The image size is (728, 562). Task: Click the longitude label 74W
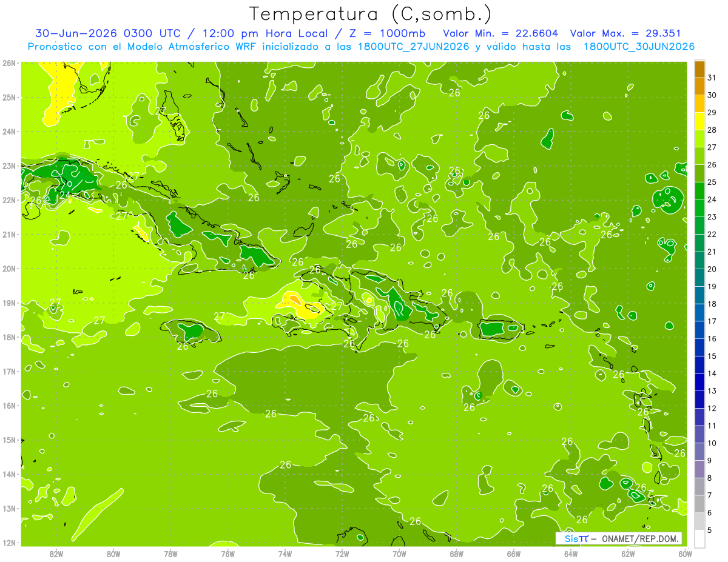(x=285, y=553)
